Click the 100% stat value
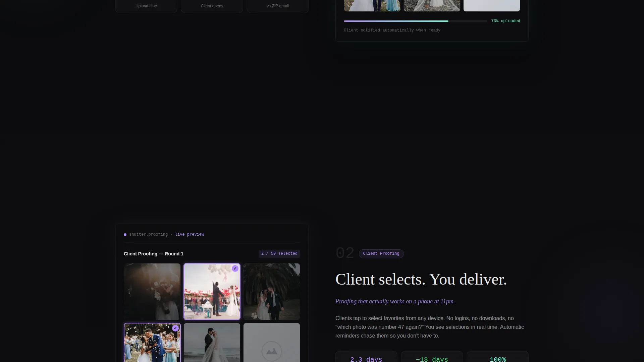This screenshot has height=362, width=644. (x=498, y=359)
